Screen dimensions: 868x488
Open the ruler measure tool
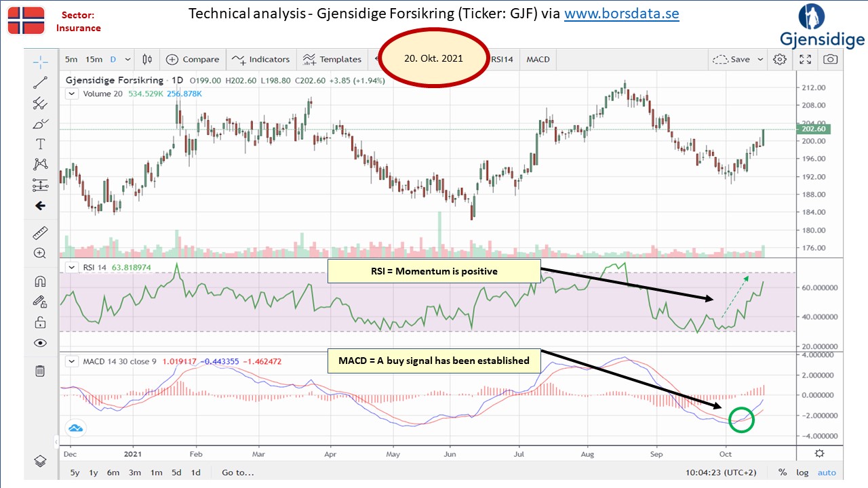tap(40, 233)
